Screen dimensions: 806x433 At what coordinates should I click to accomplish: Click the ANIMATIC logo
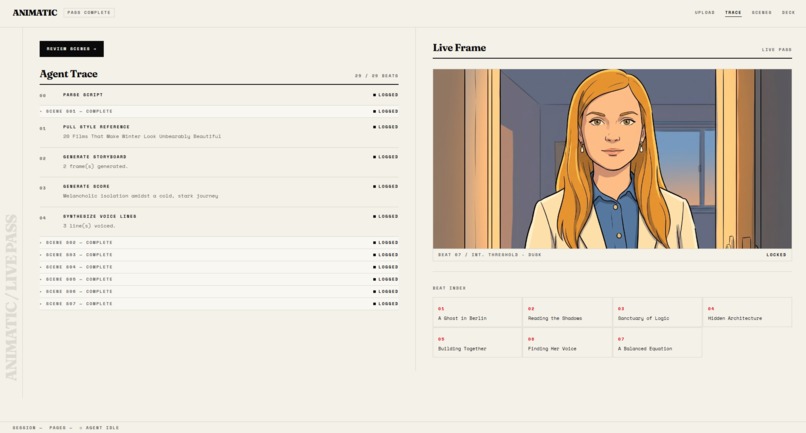pos(34,12)
